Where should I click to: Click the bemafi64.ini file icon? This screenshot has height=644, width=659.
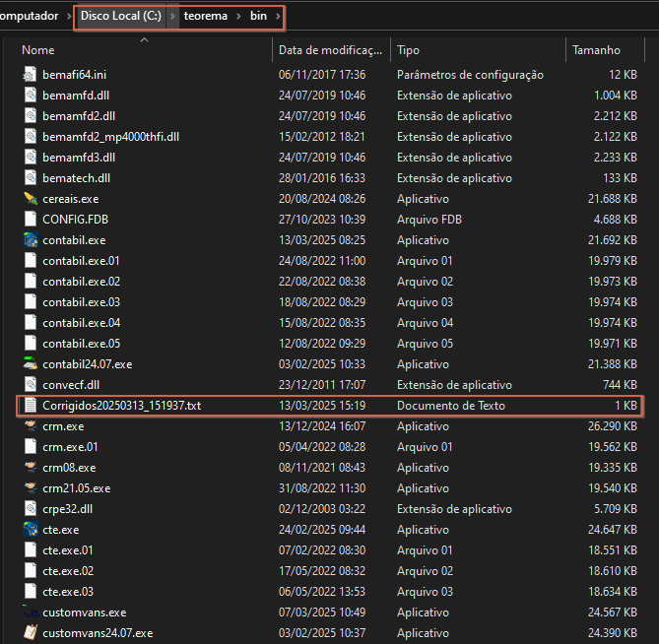click(30, 75)
